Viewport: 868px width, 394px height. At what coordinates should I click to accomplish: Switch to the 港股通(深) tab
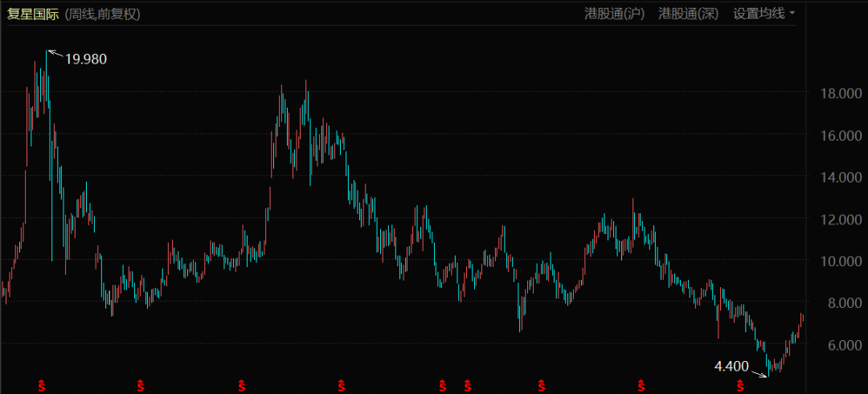pyautogui.click(x=689, y=14)
